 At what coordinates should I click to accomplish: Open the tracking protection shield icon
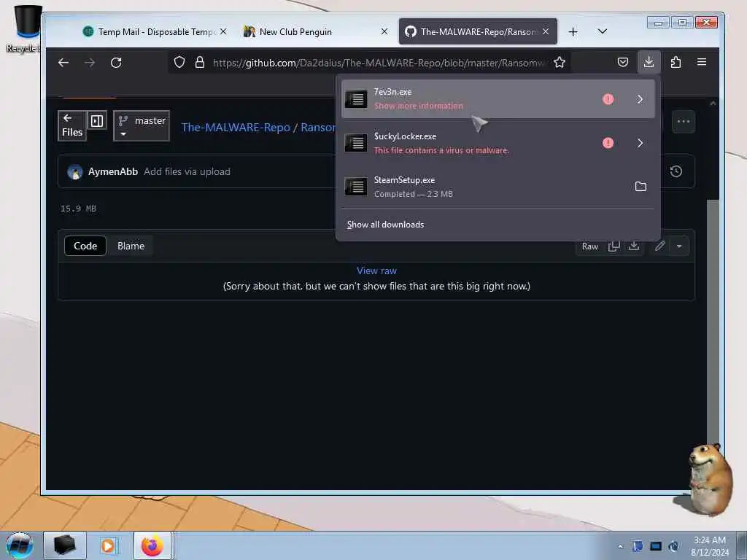tap(179, 63)
